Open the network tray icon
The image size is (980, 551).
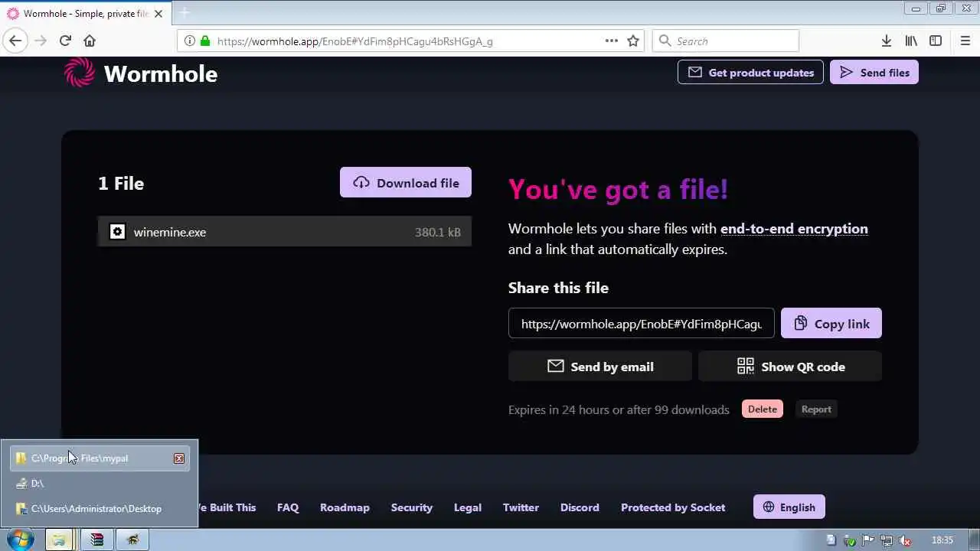887,540
